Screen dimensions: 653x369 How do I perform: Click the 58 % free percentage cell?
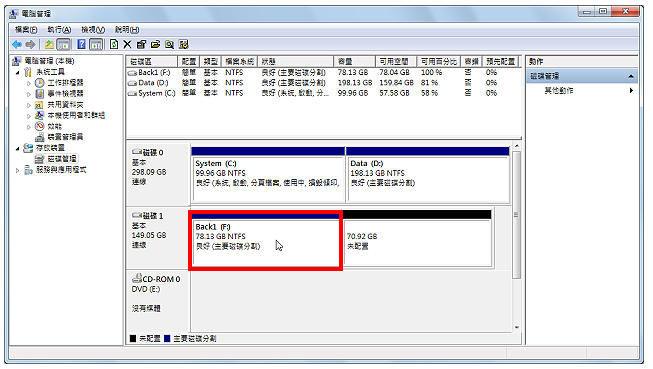coord(429,93)
